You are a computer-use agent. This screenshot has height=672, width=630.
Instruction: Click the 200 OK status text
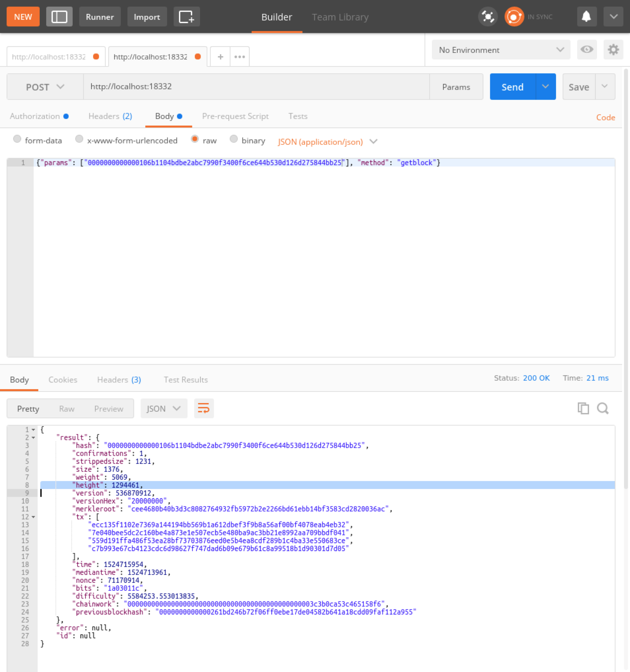tap(536, 378)
